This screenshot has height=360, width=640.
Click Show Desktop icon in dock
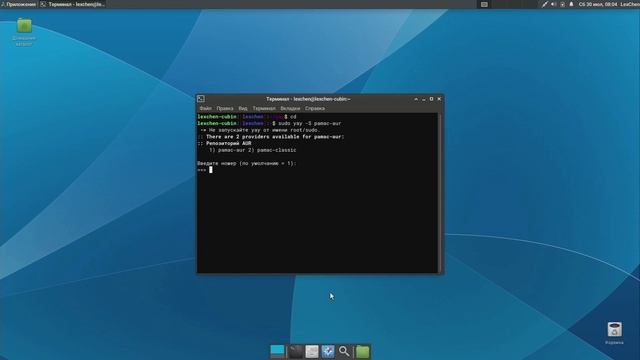277,351
